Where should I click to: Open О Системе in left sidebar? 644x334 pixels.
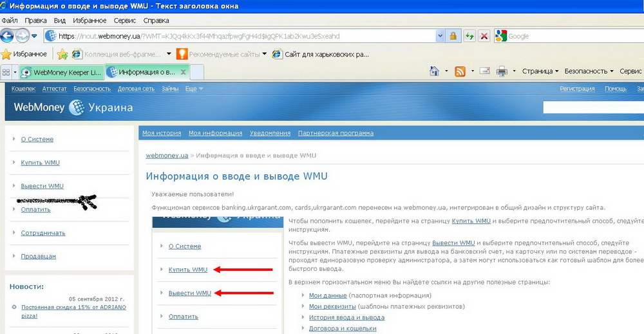pyautogui.click(x=37, y=139)
